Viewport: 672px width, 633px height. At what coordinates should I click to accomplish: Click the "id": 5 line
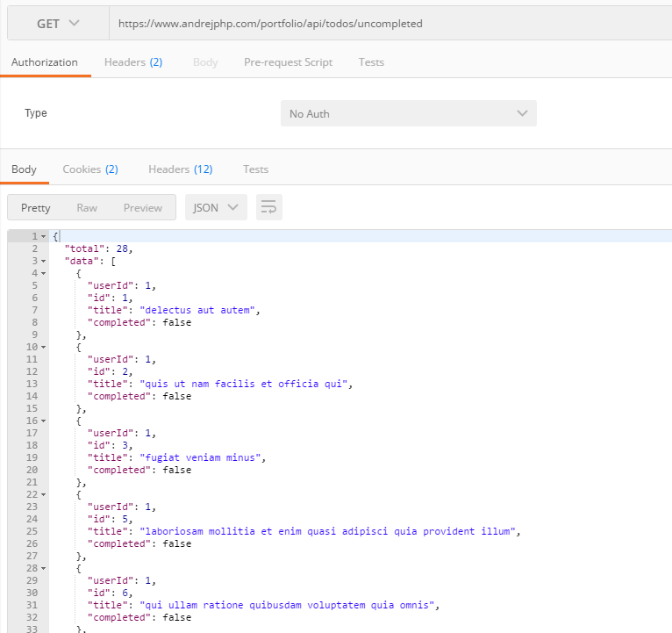click(x=111, y=519)
